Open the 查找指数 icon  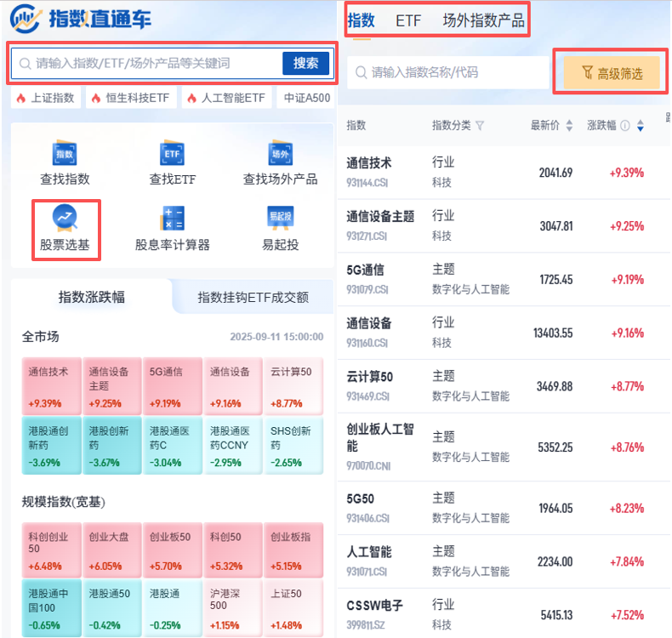pos(65,153)
